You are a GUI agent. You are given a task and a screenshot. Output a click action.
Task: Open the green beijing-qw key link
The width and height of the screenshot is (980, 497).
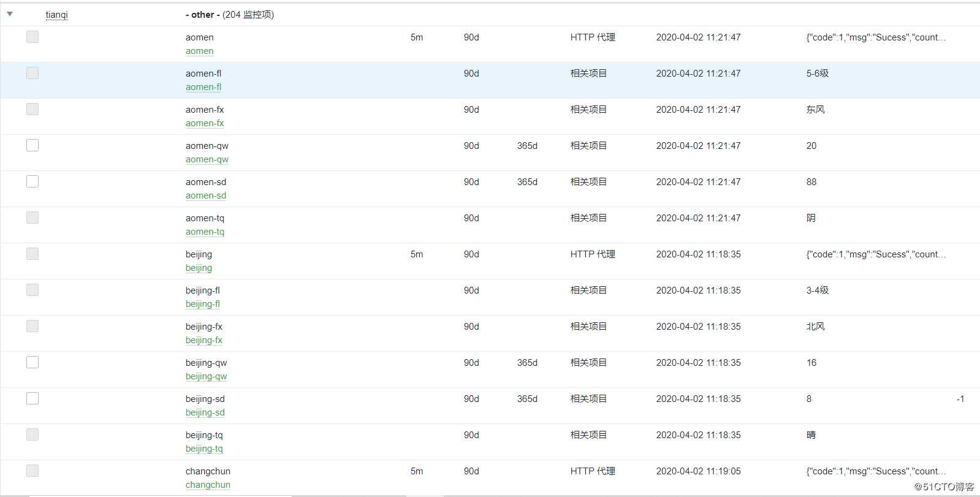207,376
